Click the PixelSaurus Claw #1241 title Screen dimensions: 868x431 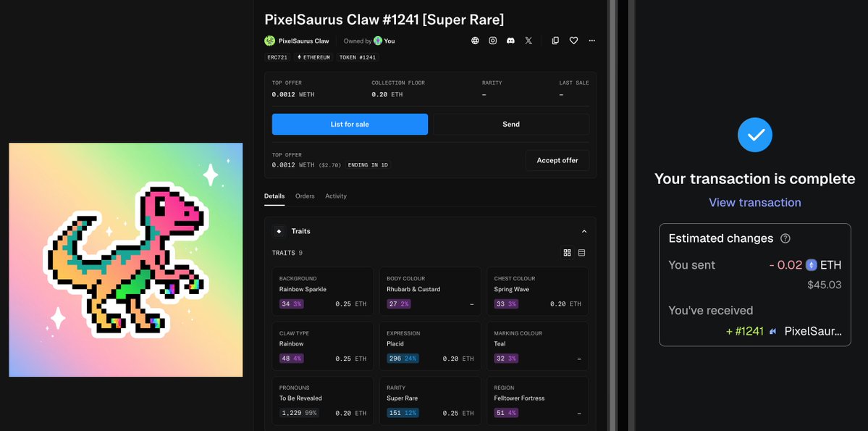(x=384, y=20)
